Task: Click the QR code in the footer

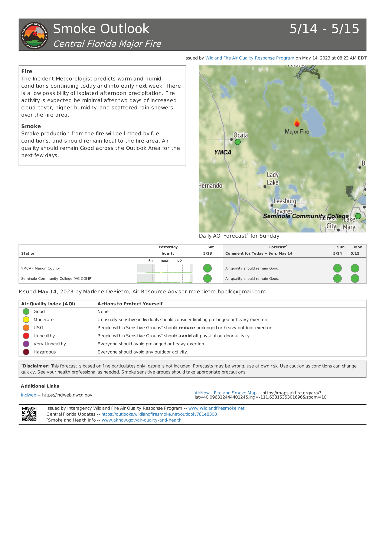Action: pyautogui.click(x=29, y=414)
